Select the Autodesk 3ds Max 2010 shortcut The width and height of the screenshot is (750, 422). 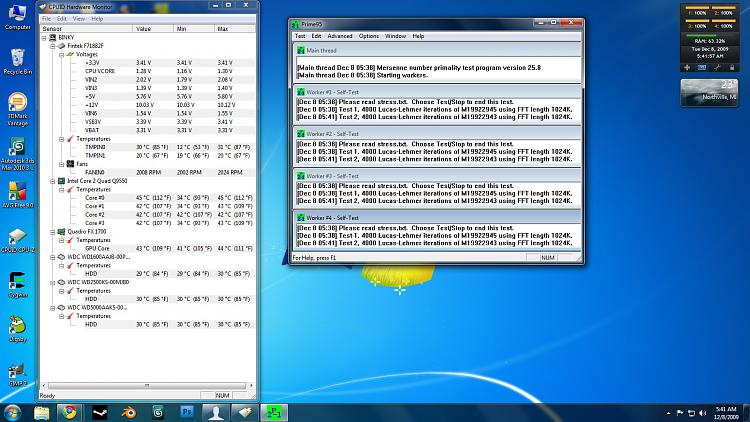point(17,154)
